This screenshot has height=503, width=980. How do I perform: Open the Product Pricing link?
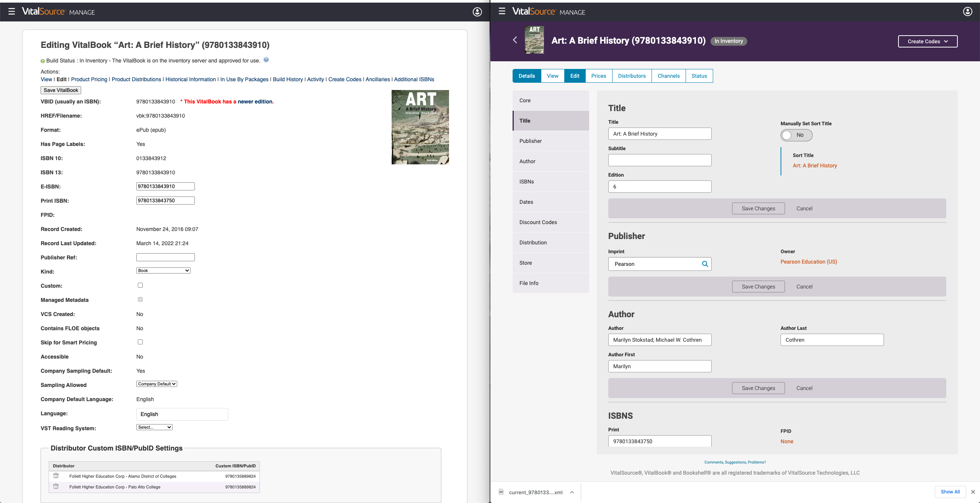coord(89,79)
